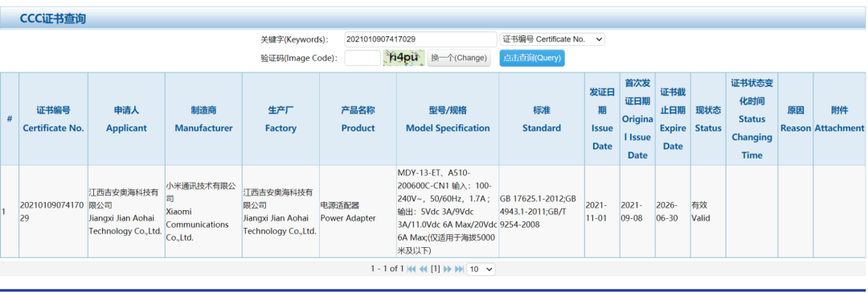
Task: Open the Certificate No. search type dropdown
Action: (x=552, y=39)
